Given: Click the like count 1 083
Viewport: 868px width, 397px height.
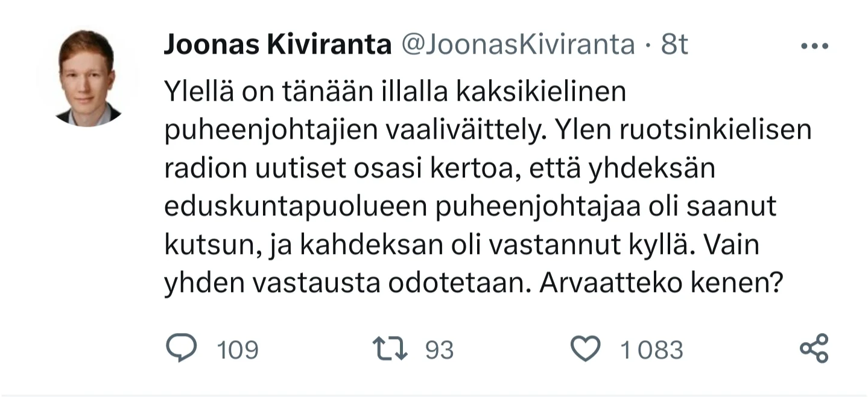Looking at the screenshot, I should (651, 350).
